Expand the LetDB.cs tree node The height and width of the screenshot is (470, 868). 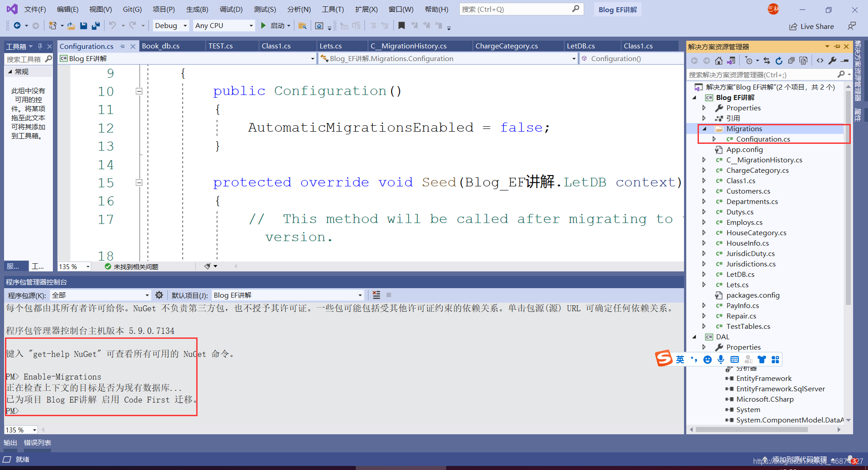[x=704, y=274]
